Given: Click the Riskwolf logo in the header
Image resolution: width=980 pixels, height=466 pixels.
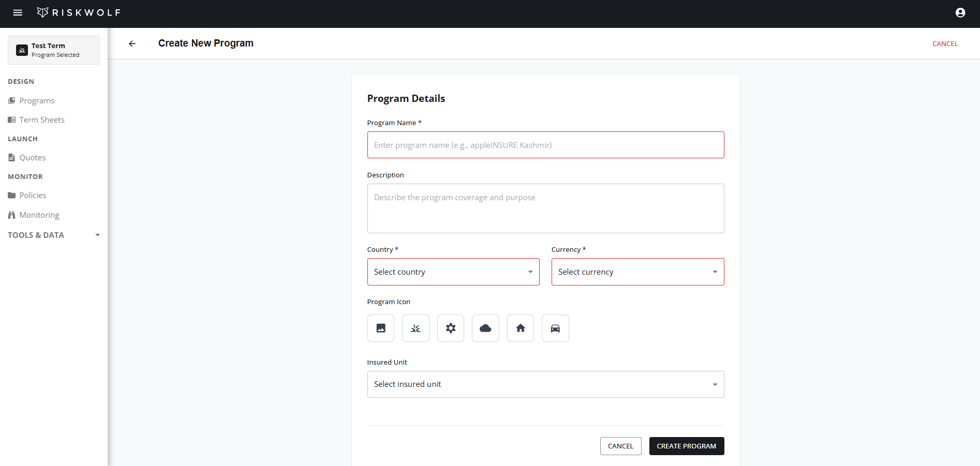Looking at the screenshot, I should tap(78, 12).
